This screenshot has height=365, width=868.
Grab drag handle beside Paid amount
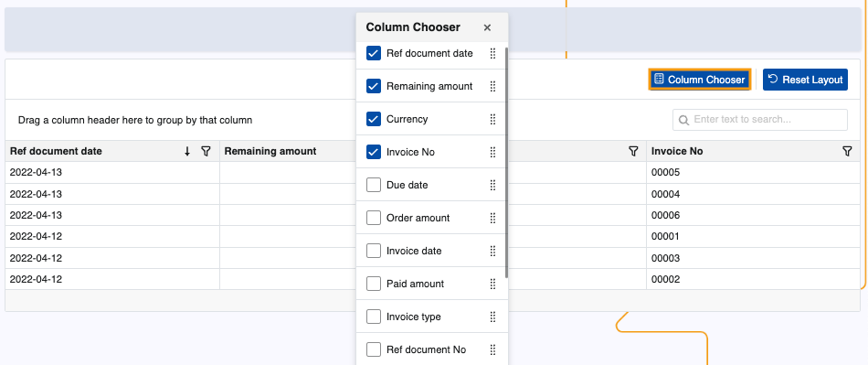point(492,284)
